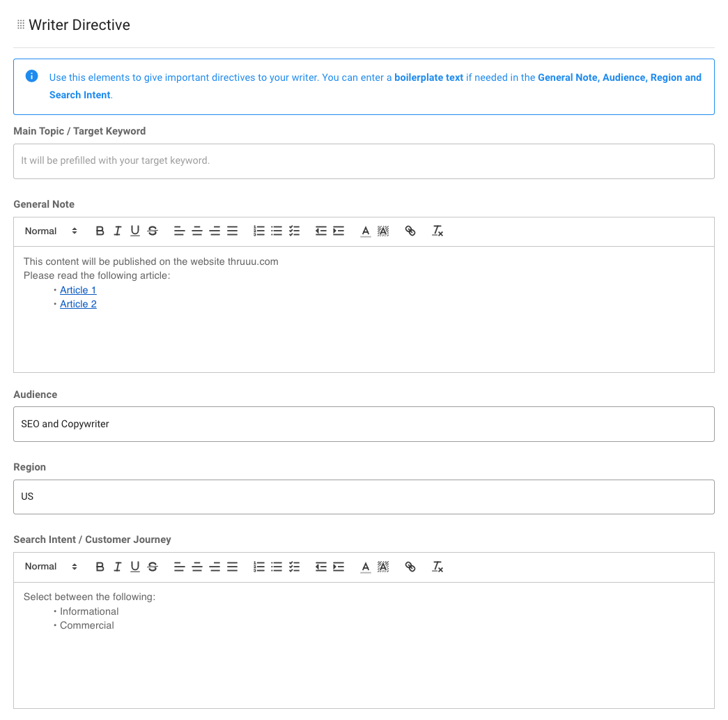Open Normal heading dropdown in Search Intent

51,567
